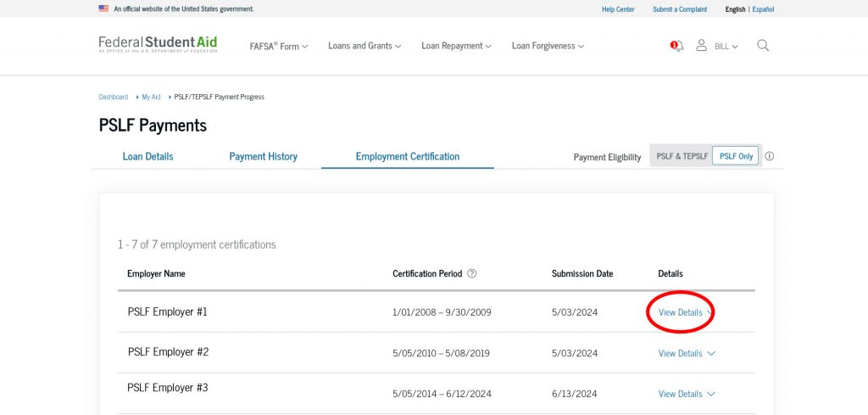The image size is (868, 415).
Task: Switch to the Loan Details tab
Action: coord(147,156)
